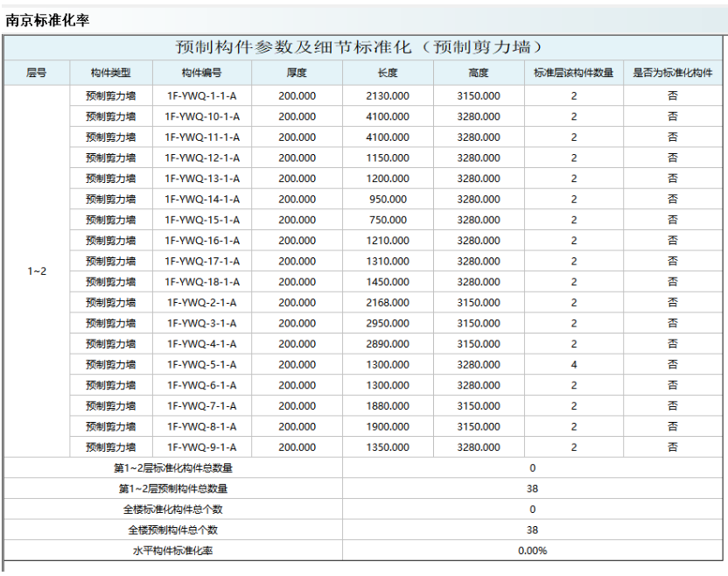728x576 pixels.
Task: Click length value 2890.000
Action: [388, 344]
